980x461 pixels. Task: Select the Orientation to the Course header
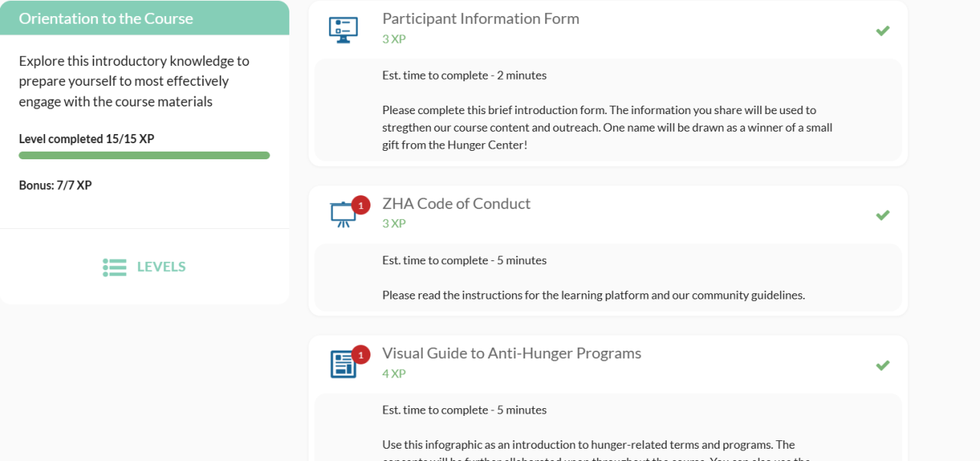click(106, 18)
